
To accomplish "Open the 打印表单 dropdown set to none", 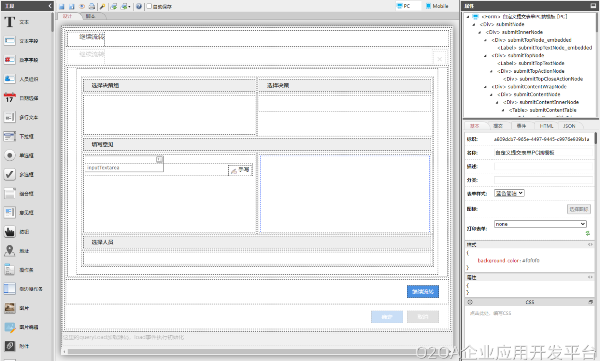I will (540, 224).
